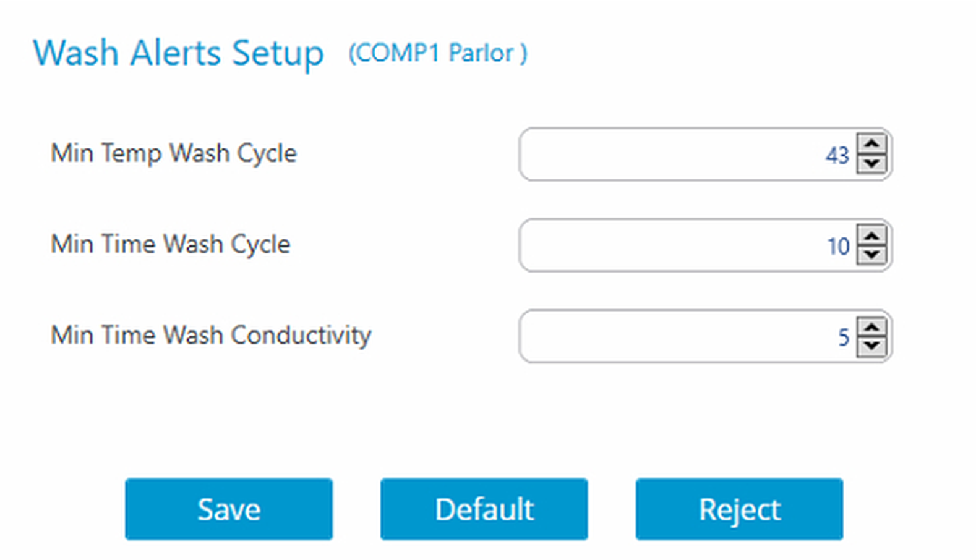Click the Min Time Wash Cycle label
976x560 pixels.
tap(171, 244)
